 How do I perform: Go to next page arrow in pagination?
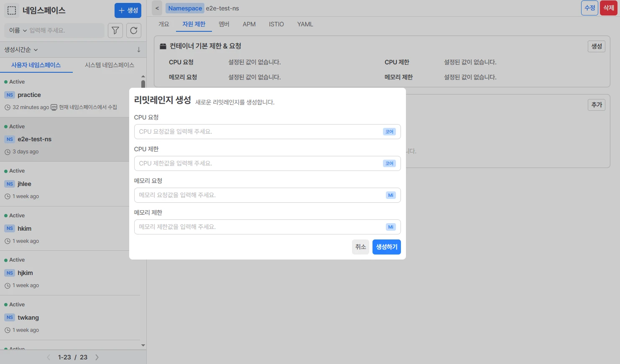(97, 357)
